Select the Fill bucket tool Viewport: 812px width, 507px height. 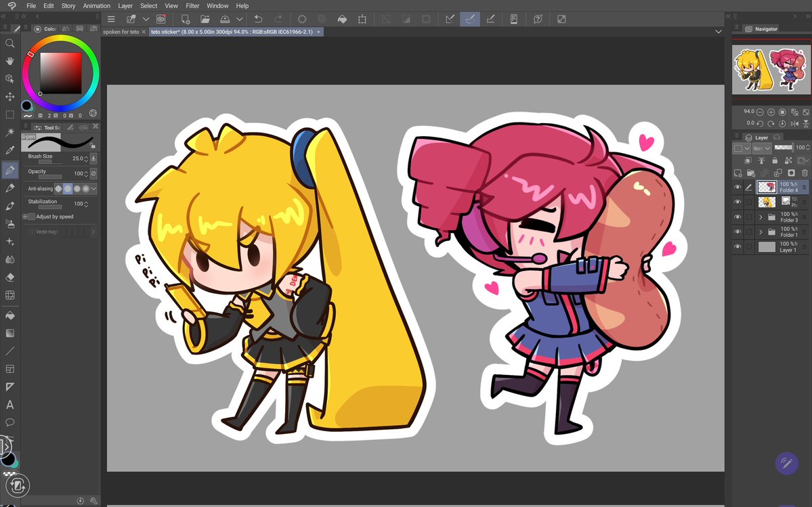coord(9,315)
